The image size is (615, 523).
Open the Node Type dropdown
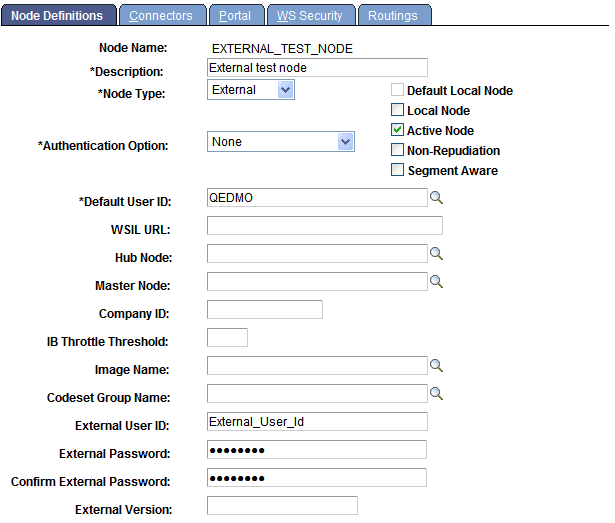click(251, 90)
